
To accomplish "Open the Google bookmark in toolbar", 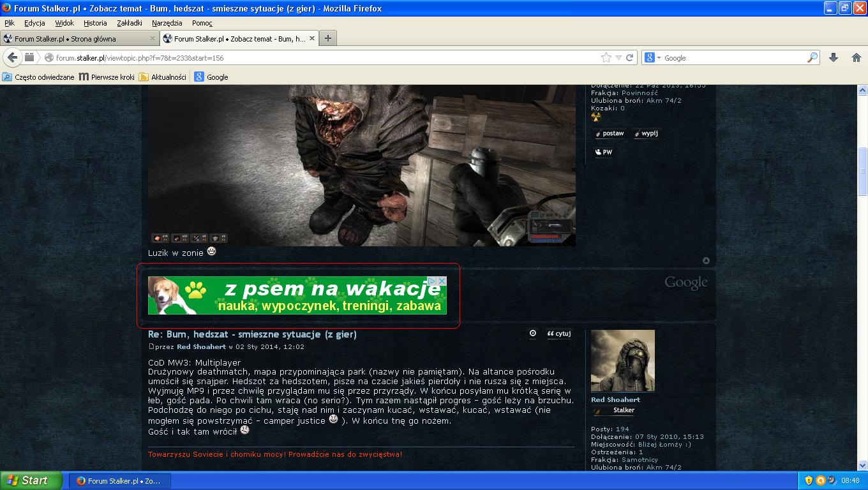I will coord(211,77).
